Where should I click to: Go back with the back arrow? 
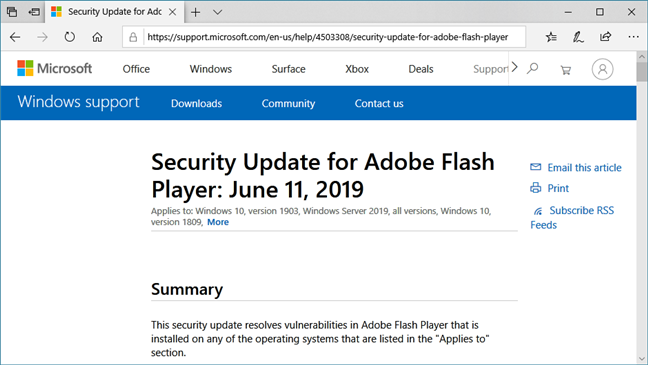(15, 37)
